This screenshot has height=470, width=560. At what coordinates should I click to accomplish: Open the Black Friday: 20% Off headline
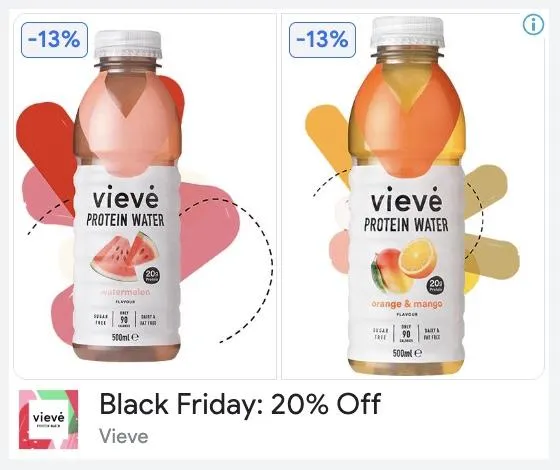click(240, 404)
